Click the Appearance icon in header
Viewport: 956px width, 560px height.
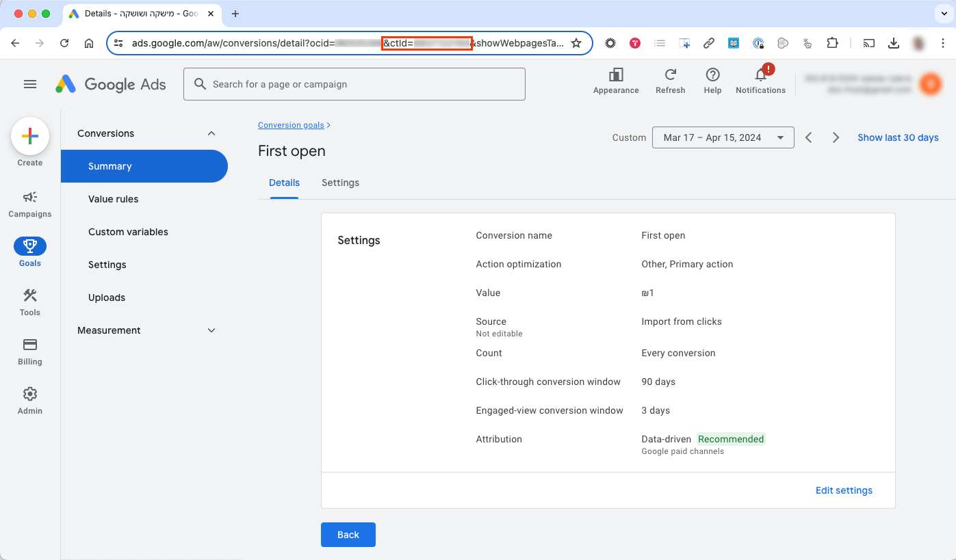click(616, 81)
